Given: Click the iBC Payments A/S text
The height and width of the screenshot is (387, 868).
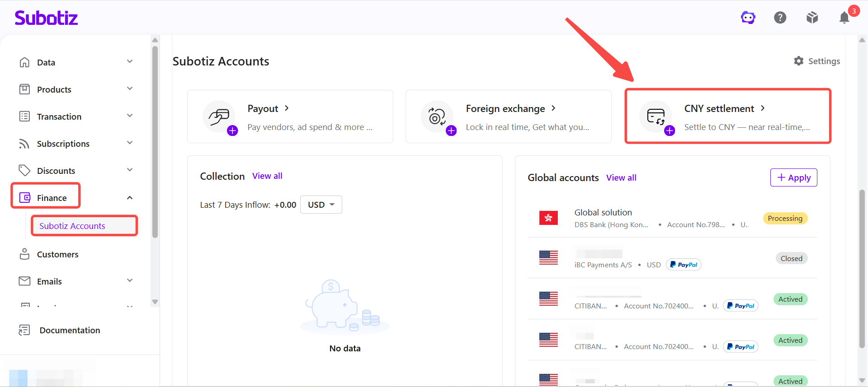Looking at the screenshot, I should pos(603,265).
